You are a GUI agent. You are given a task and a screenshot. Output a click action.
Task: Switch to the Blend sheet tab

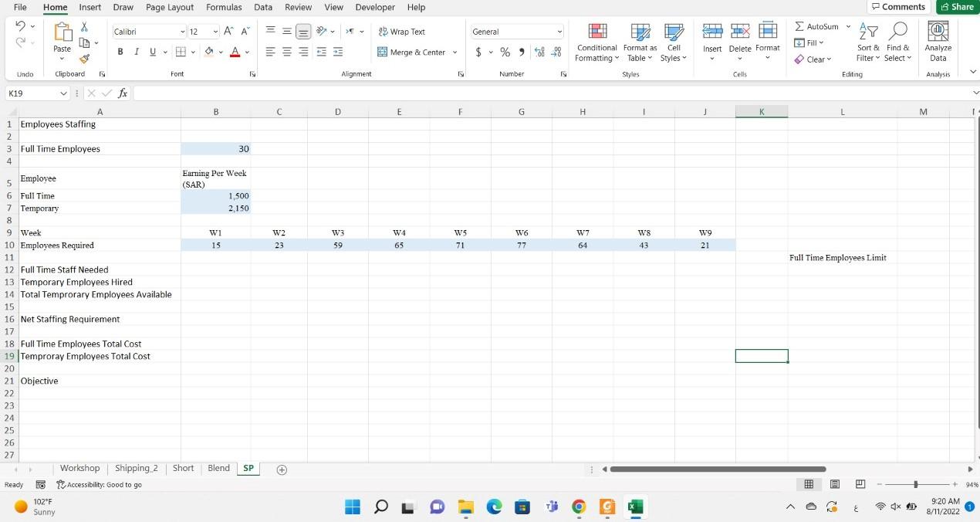(218, 468)
